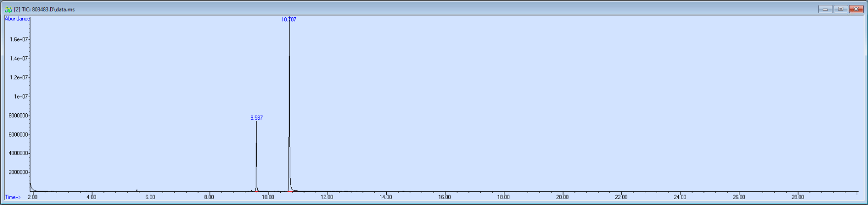Viewport: 868px width, 205px height.
Task: Click the 20.00 time tick label
Action: 562,197
